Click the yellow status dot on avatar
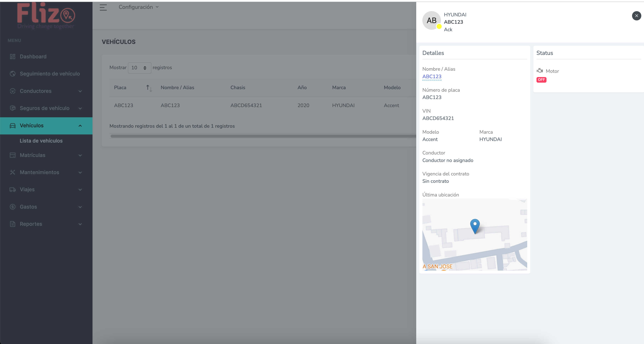 tap(439, 26)
